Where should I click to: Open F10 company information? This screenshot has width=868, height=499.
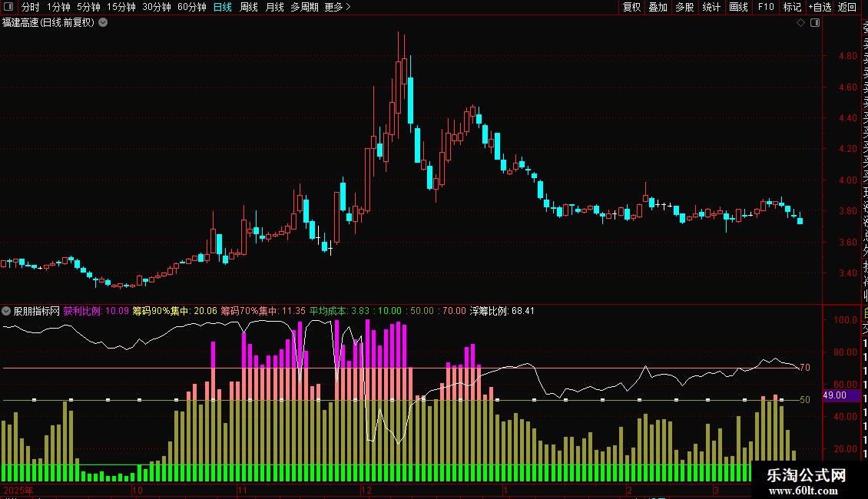(766, 7)
